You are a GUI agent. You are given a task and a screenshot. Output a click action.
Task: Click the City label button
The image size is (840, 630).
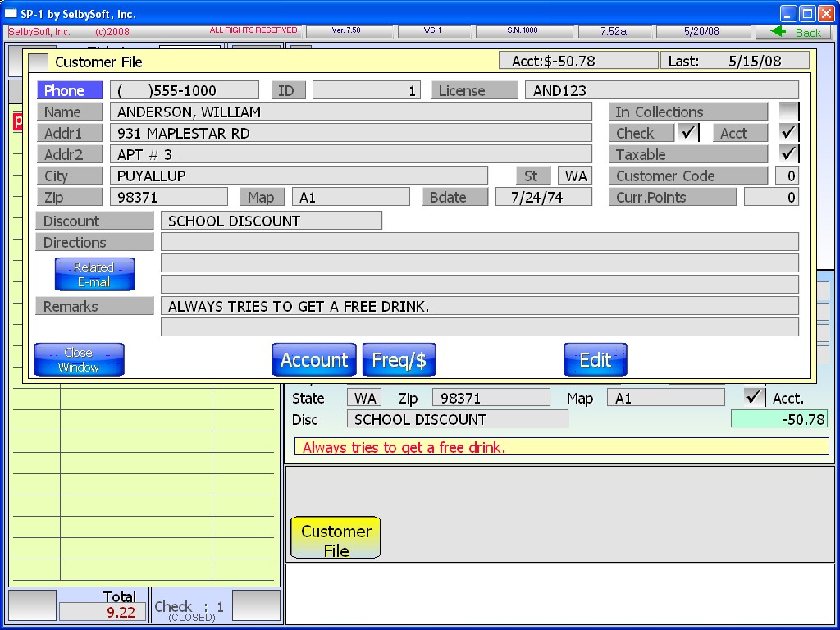(70, 176)
